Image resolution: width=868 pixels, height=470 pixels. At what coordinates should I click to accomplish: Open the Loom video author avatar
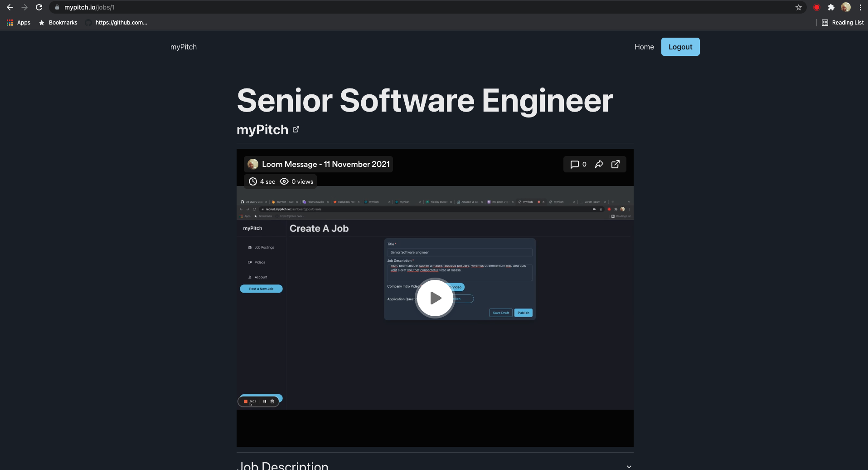point(253,164)
